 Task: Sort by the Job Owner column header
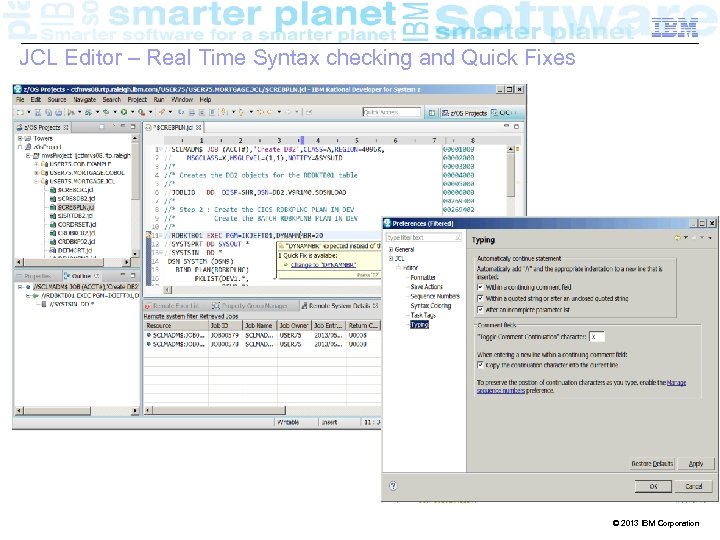coord(294,326)
